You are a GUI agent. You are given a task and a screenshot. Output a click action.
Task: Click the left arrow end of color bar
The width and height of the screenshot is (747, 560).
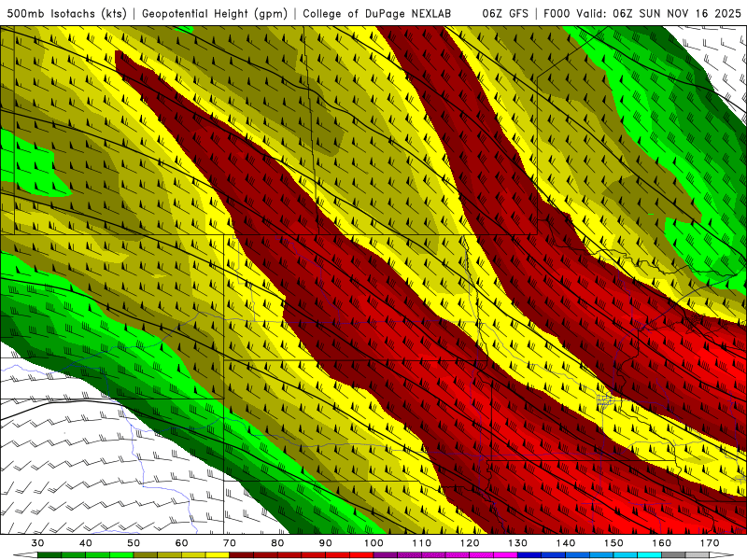click(x=25, y=556)
